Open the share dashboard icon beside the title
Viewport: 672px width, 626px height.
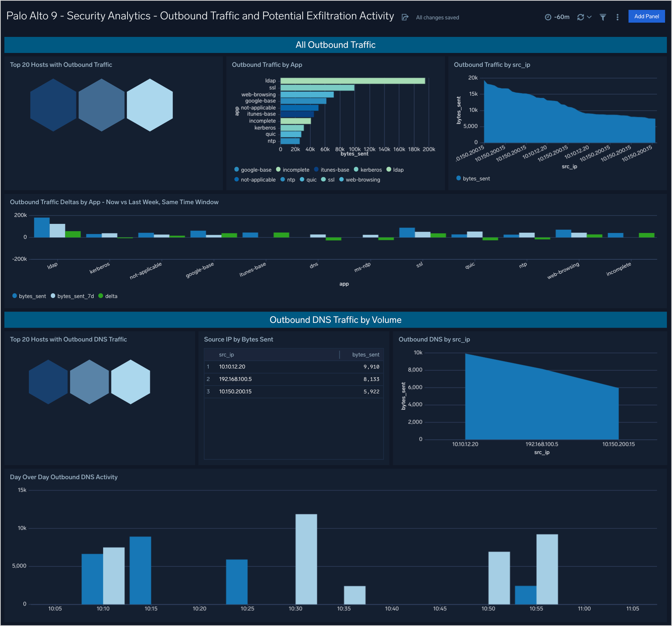(405, 17)
